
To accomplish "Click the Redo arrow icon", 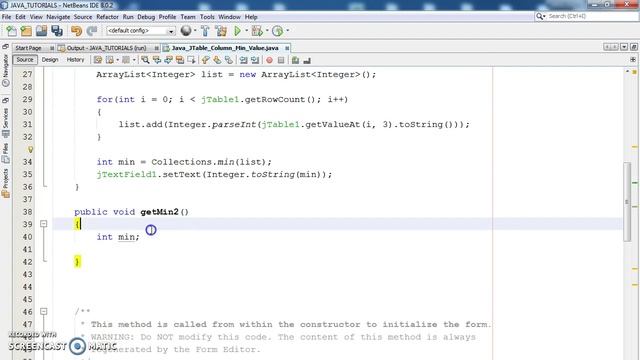I will click(92, 31).
